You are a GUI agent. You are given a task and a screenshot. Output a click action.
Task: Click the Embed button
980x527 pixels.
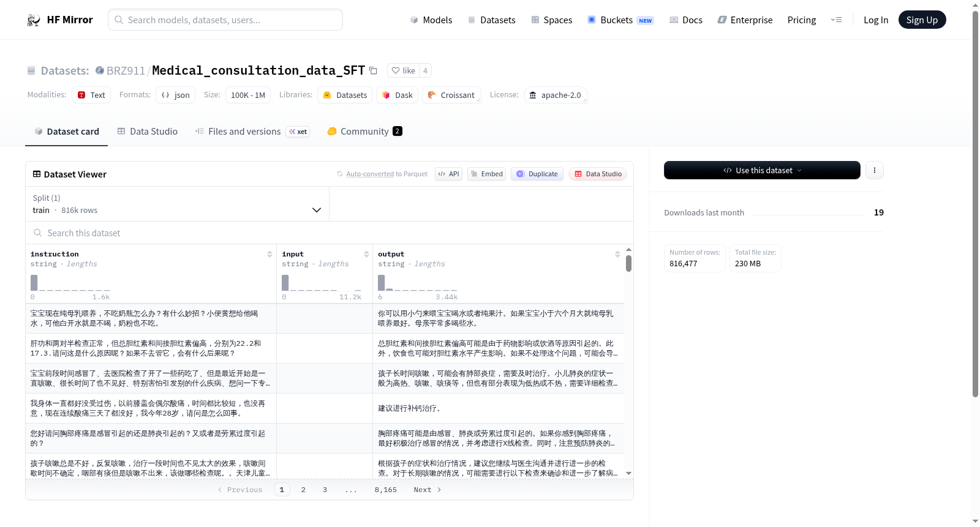pyautogui.click(x=486, y=174)
